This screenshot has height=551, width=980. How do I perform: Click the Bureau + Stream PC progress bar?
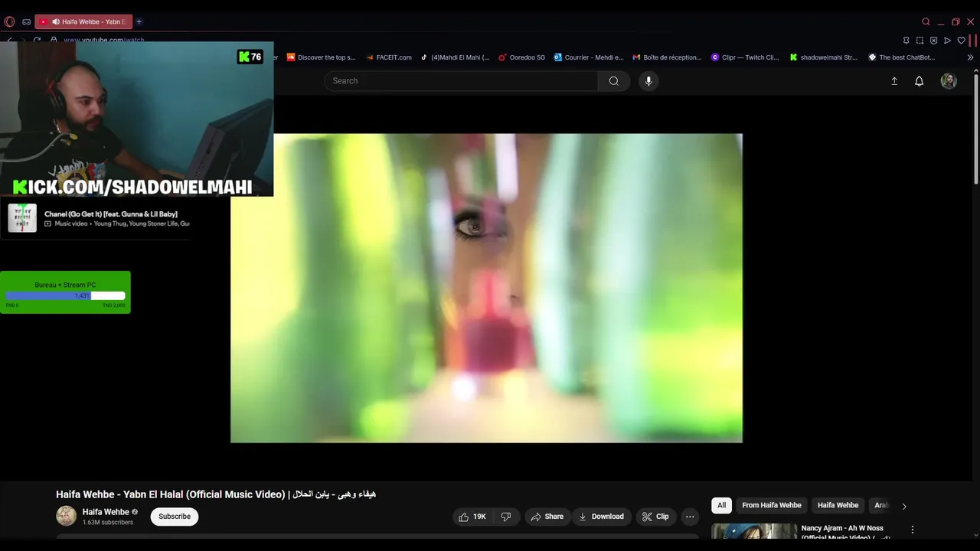point(65,295)
